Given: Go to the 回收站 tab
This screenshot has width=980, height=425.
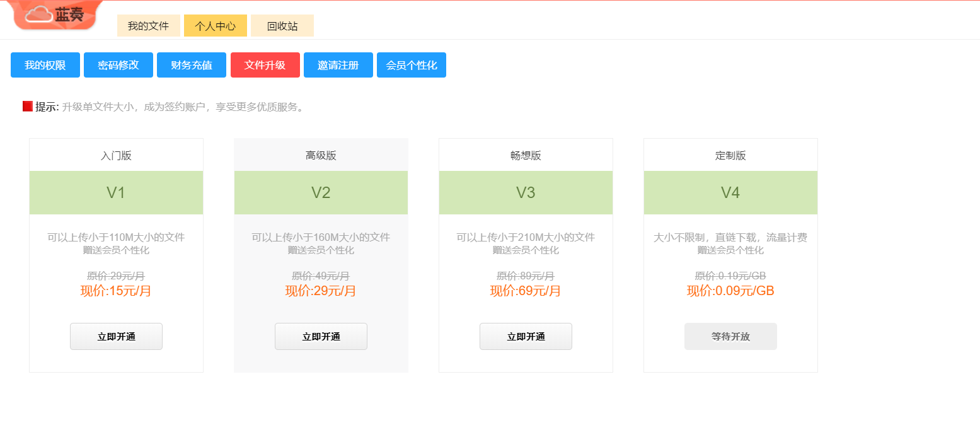Looking at the screenshot, I should (282, 26).
